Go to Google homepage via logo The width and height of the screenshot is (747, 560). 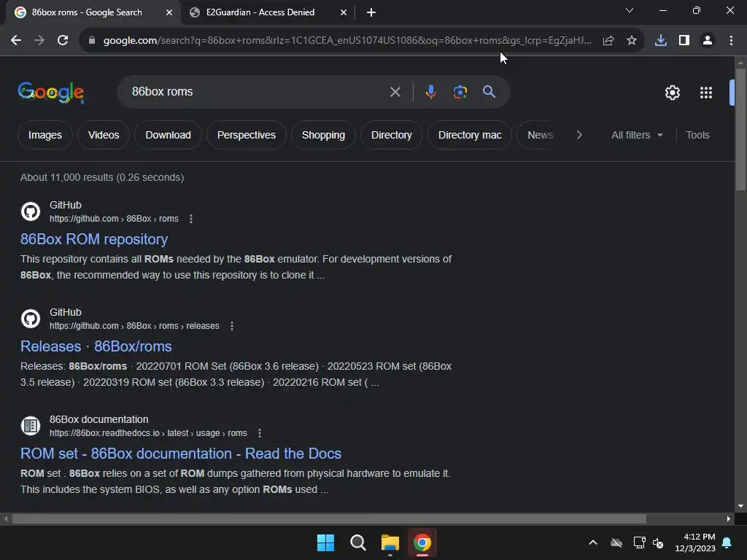pos(51,92)
